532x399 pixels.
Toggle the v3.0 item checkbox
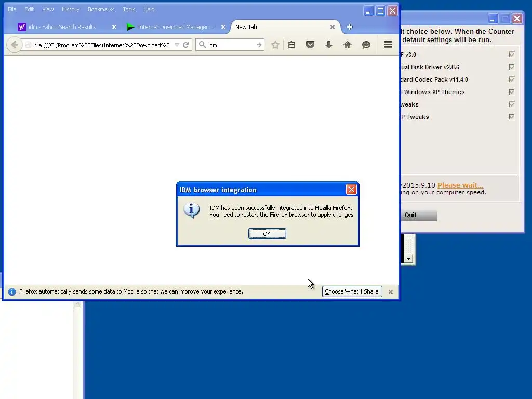[x=512, y=54]
